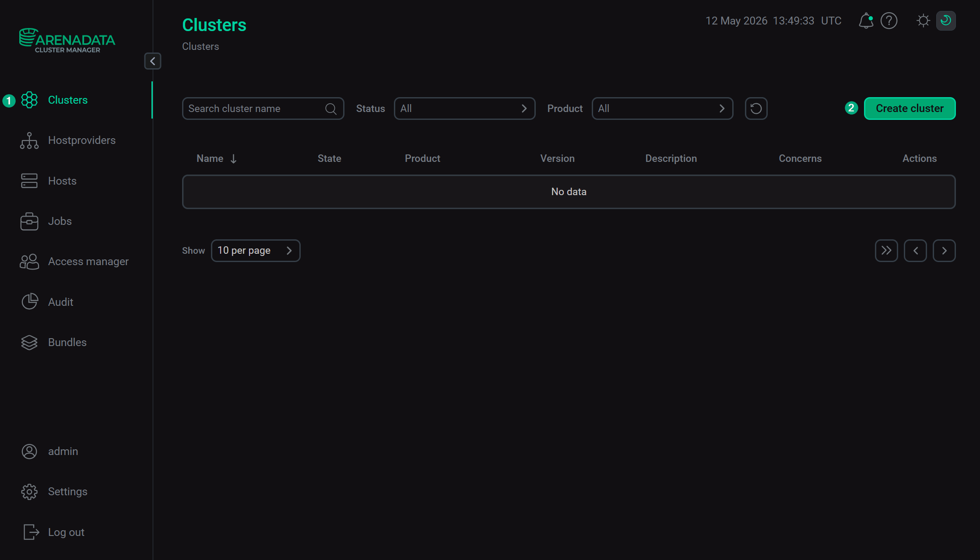Click the Description column header

[x=671, y=158]
